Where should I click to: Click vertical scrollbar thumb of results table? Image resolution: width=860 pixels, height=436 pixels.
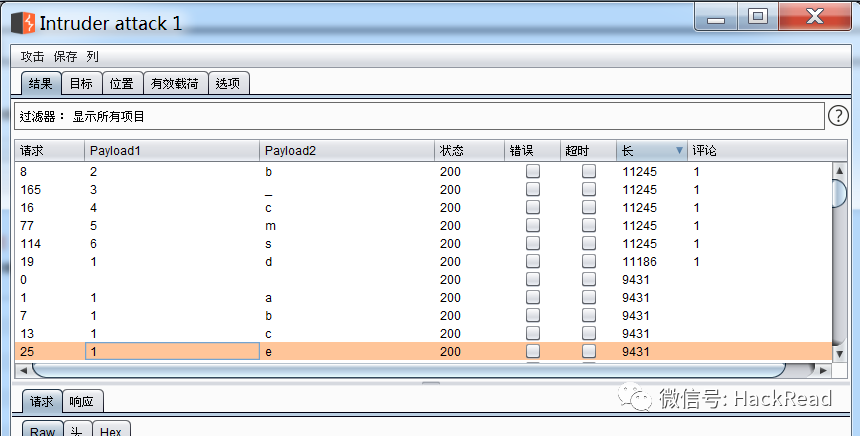[x=839, y=192]
